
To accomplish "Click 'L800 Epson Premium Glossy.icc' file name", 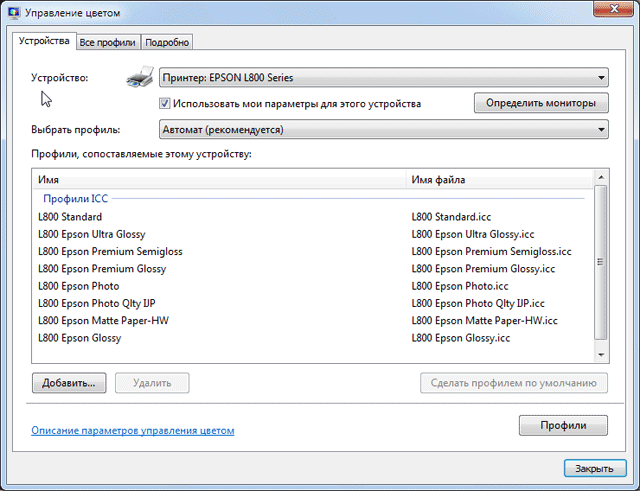I will [x=483, y=269].
